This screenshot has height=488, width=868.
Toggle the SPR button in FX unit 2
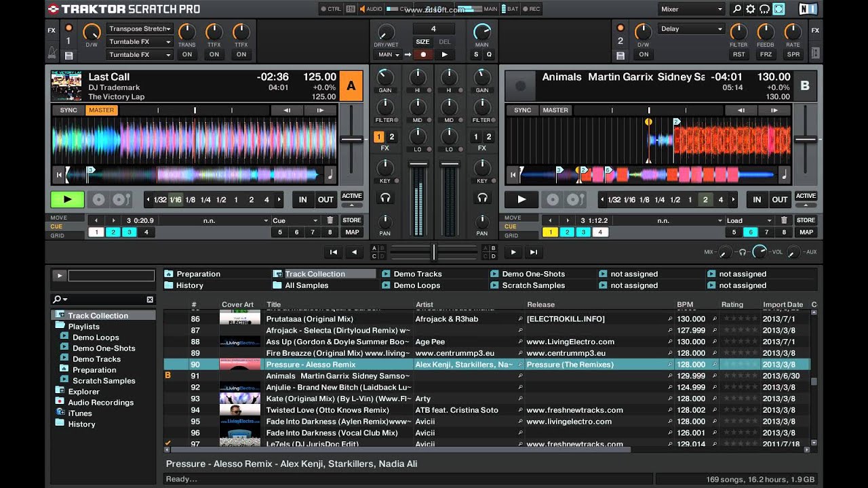point(793,54)
